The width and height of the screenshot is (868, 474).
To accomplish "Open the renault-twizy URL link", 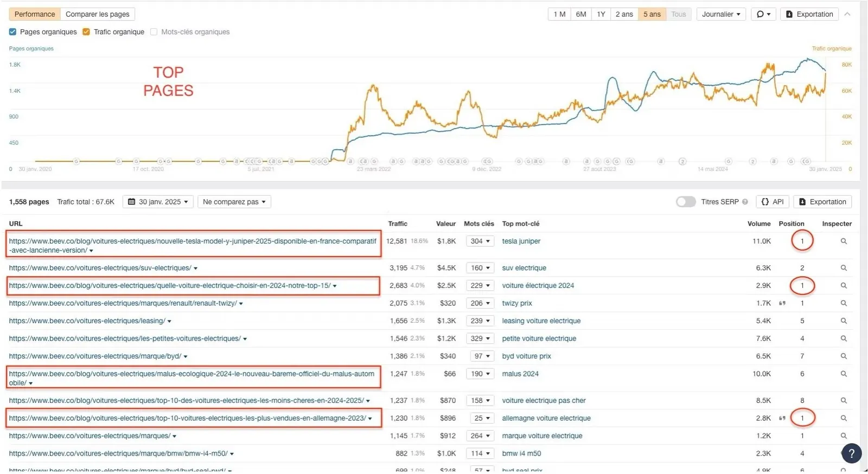I will tap(123, 303).
